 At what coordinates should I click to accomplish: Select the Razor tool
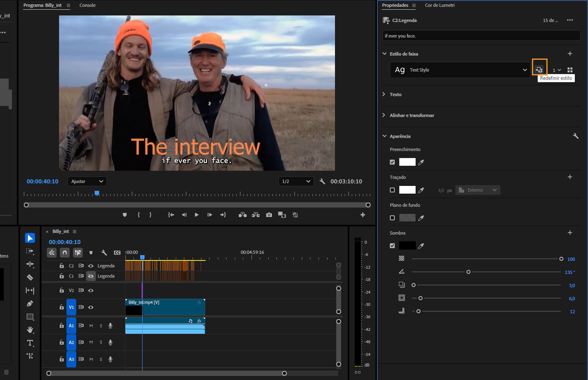pyautogui.click(x=30, y=278)
